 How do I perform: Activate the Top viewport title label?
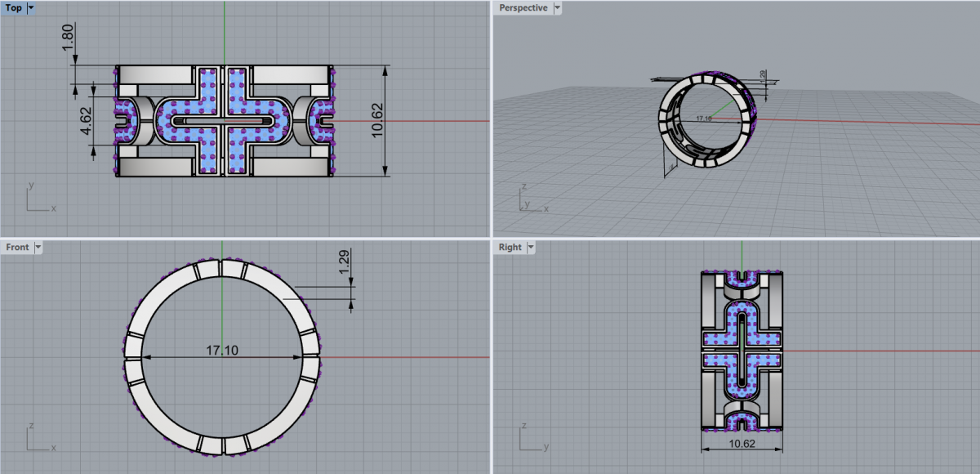tap(13, 8)
